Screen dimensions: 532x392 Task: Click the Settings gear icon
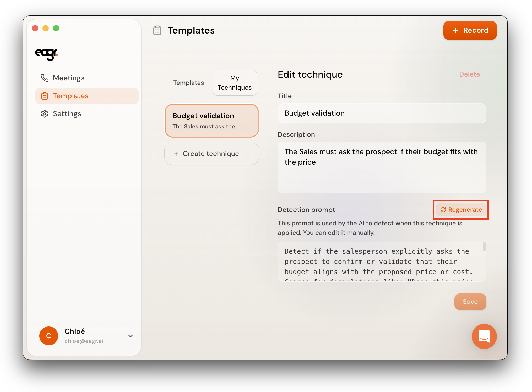(45, 114)
